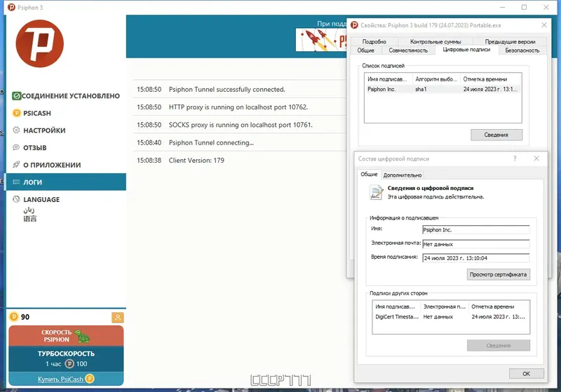Click the Отметка времени header in signature list

(490, 79)
